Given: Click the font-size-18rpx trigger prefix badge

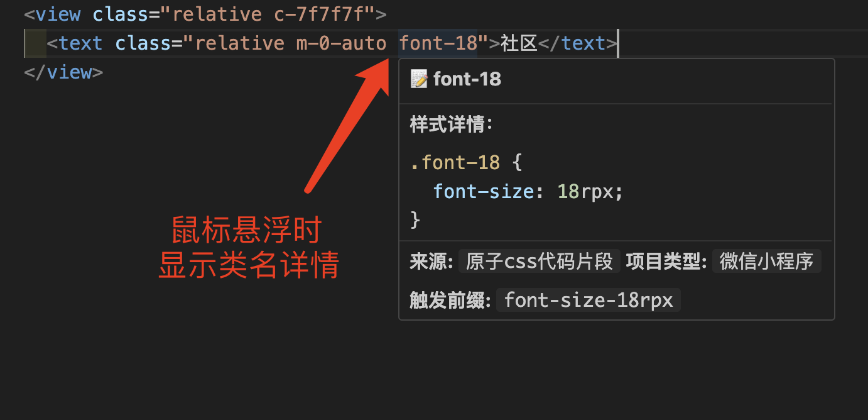Looking at the screenshot, I should [588, 301].
